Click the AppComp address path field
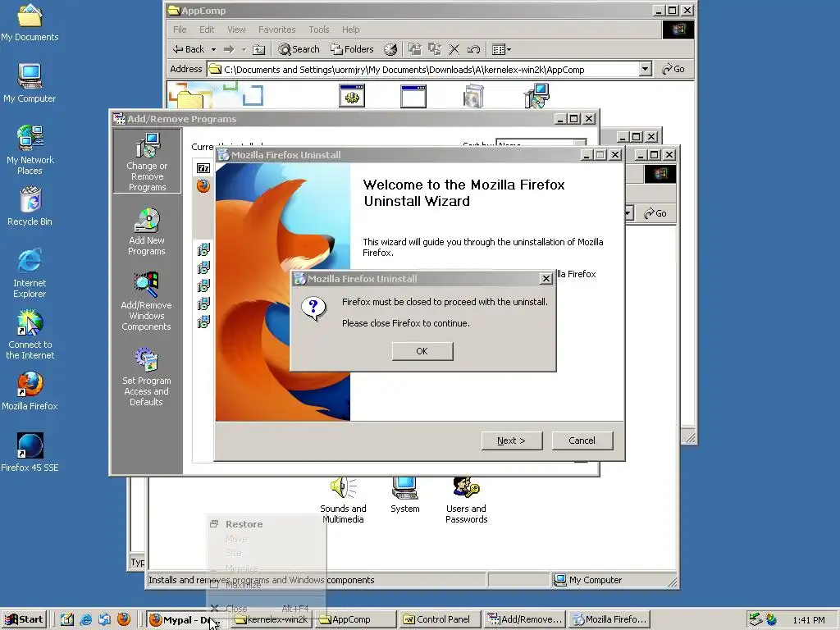The image size is (840, 630). [422, 69]
